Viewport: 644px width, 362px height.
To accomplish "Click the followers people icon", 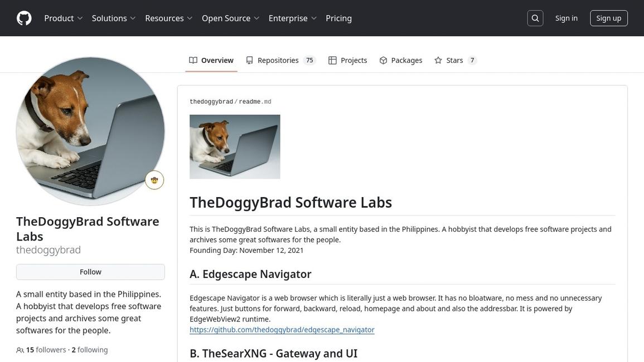I will [x=20, y=350].
